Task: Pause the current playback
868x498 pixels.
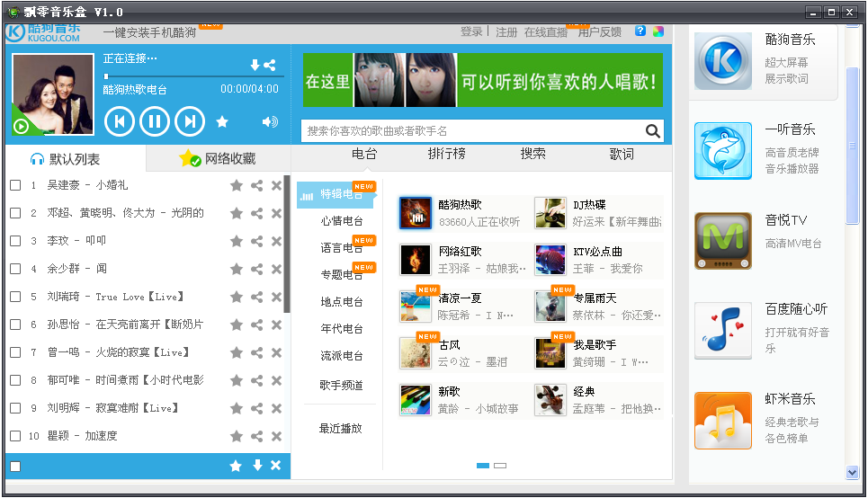Action: pos(155,121)
